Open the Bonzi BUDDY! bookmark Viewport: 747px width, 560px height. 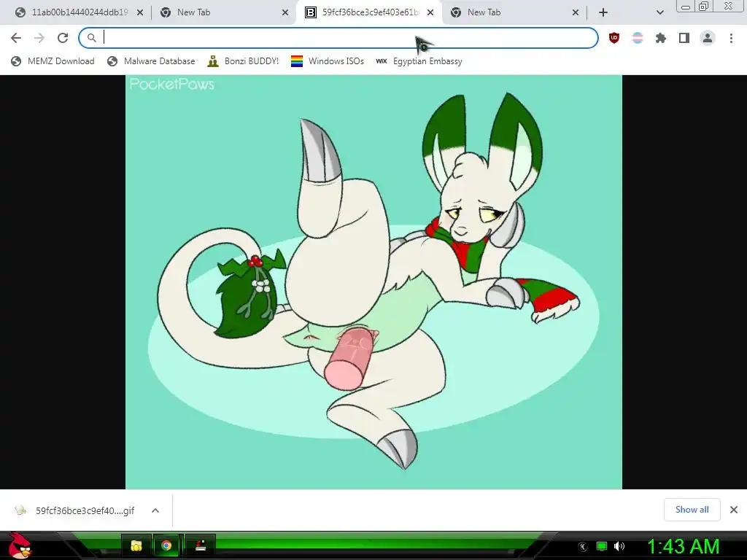[243, 61]
